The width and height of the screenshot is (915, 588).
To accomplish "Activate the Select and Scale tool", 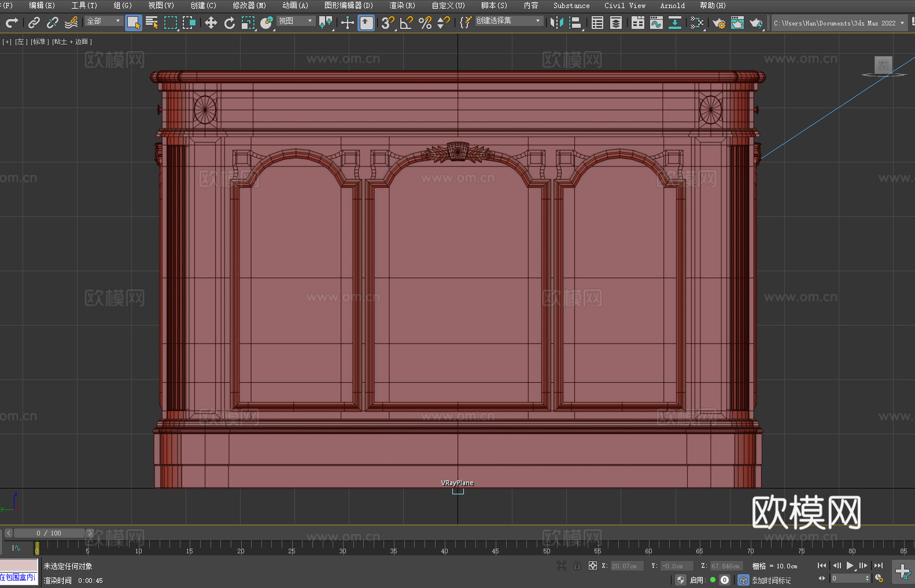I will click(x=248, y=23).
